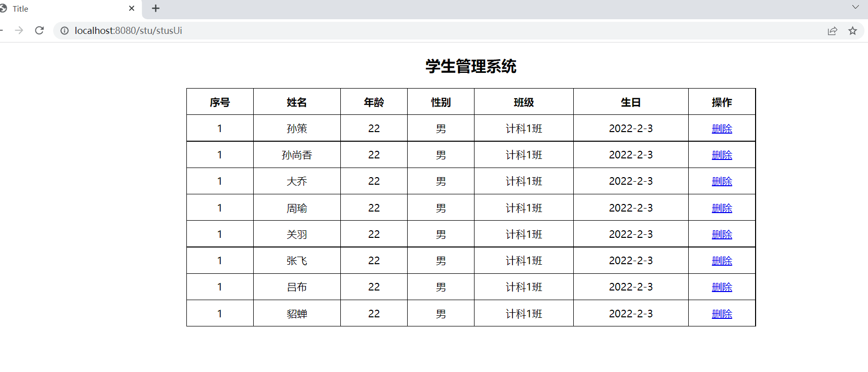The width and height of the screenshot is (868, 372).
Task: Click the 学生管理系统 page heading
Action: point(471,66)
